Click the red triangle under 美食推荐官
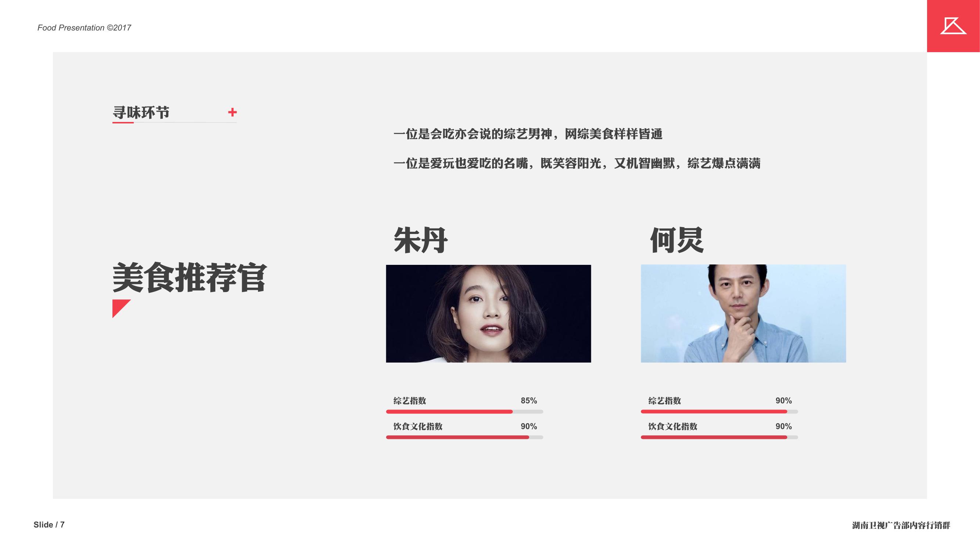 coord(121,309)
